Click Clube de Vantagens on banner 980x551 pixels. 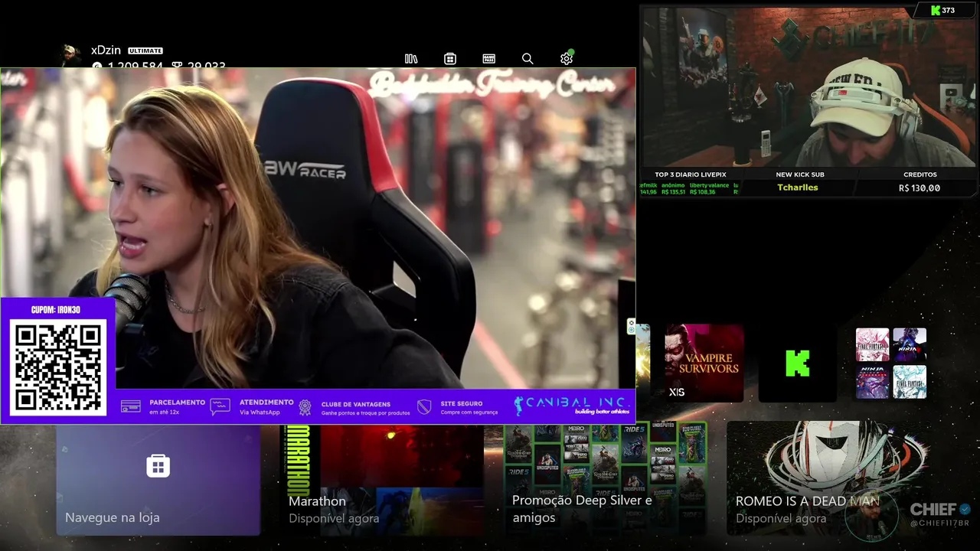(354, 407)
